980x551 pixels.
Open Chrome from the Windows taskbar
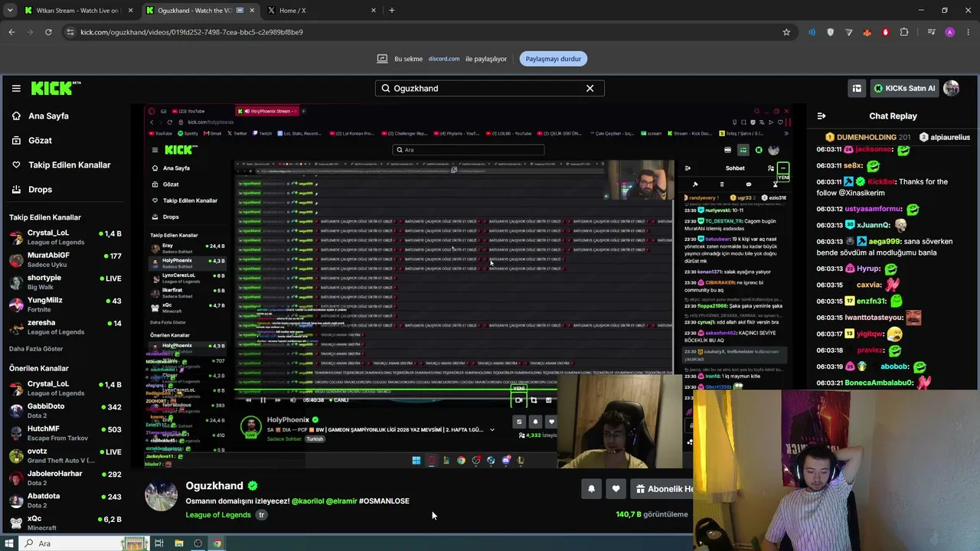coord(217,543)
